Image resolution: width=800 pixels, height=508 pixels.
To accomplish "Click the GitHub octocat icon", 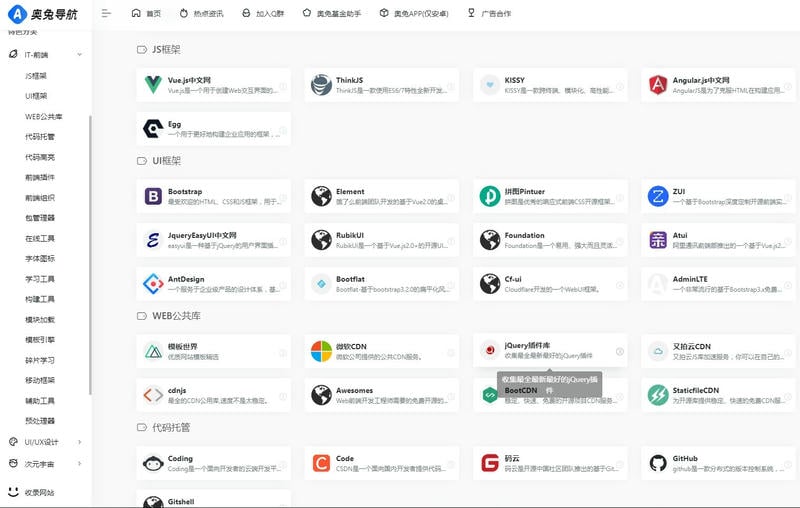I will [658, 463].
